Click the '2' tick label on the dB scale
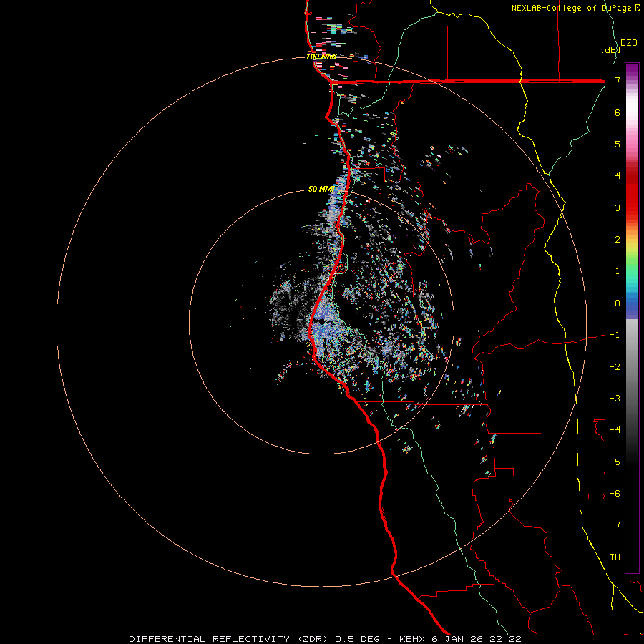Screen dimensions: 644x644 [x=618, y=240]
